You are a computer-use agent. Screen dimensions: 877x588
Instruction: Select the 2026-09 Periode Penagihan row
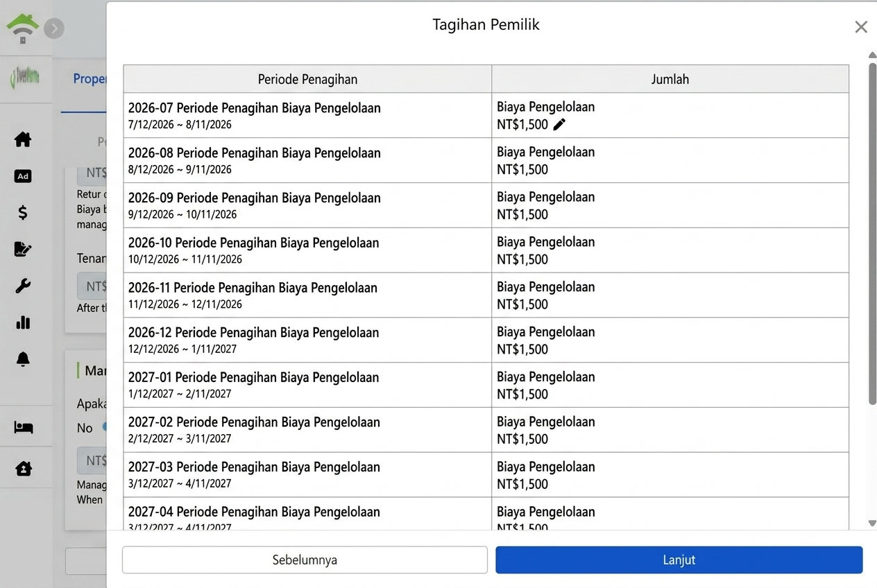(x=486, y=205)
